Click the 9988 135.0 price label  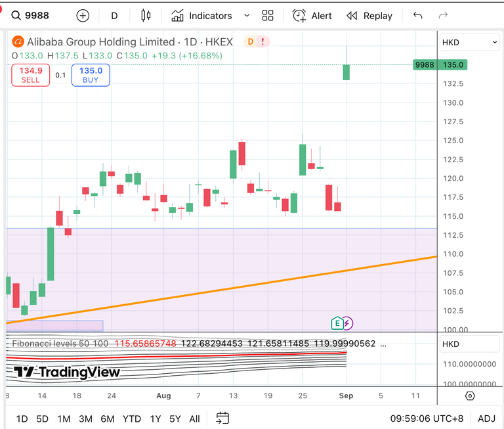point(440,65)
